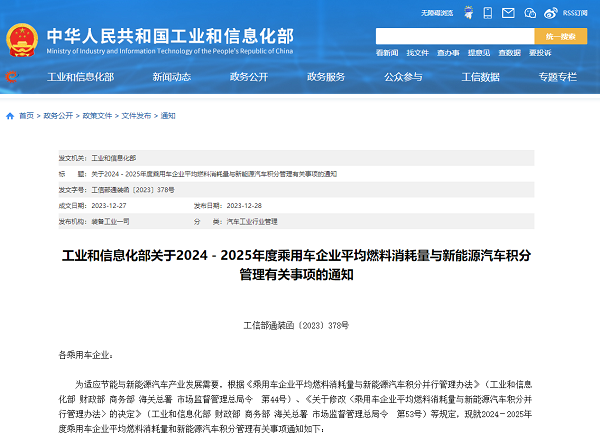The width and height of the screenshot is (600, 443).
Task: Click the 无障碍浏览 accessibility link
Action: pos(437,13)
